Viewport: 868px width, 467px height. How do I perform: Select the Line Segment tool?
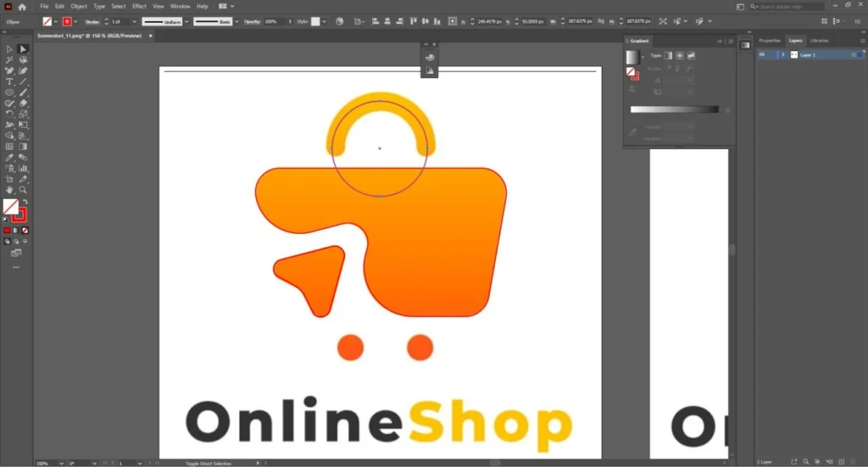[23, 81]
